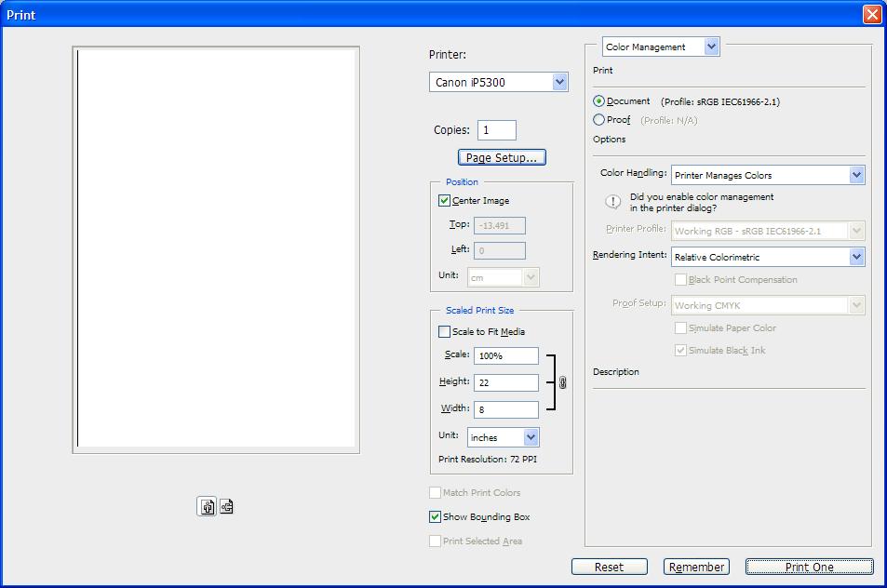Select the Document print radio button
This screenshot has width=887, height=588.
598,101
